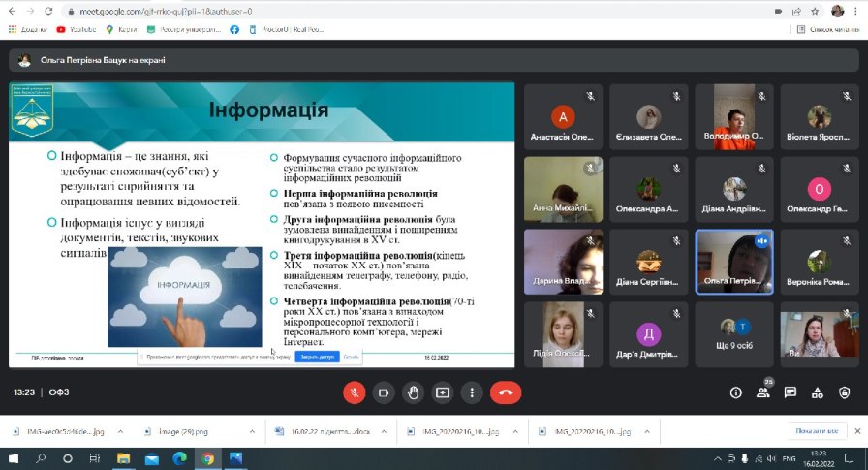Raise hand in the meeting
Screen dimensions: 868x470
(413, 392)
